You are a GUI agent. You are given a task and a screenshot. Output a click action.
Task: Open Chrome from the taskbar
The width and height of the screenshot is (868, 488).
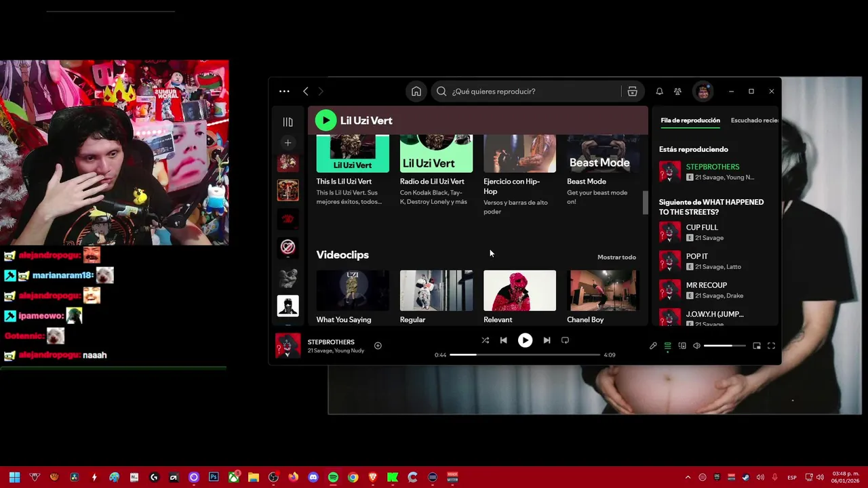353,477
